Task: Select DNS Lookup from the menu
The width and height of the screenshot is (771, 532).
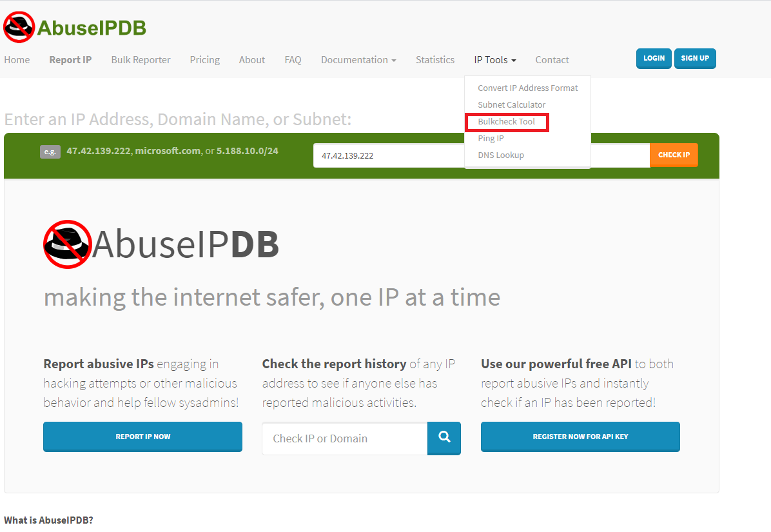Action: pos(501,155)
